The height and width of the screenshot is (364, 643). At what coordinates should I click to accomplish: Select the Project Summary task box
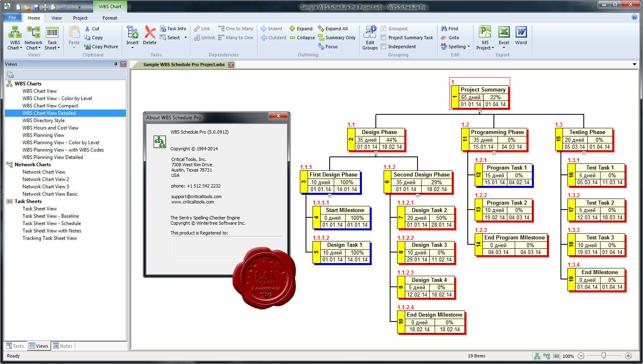480,97
